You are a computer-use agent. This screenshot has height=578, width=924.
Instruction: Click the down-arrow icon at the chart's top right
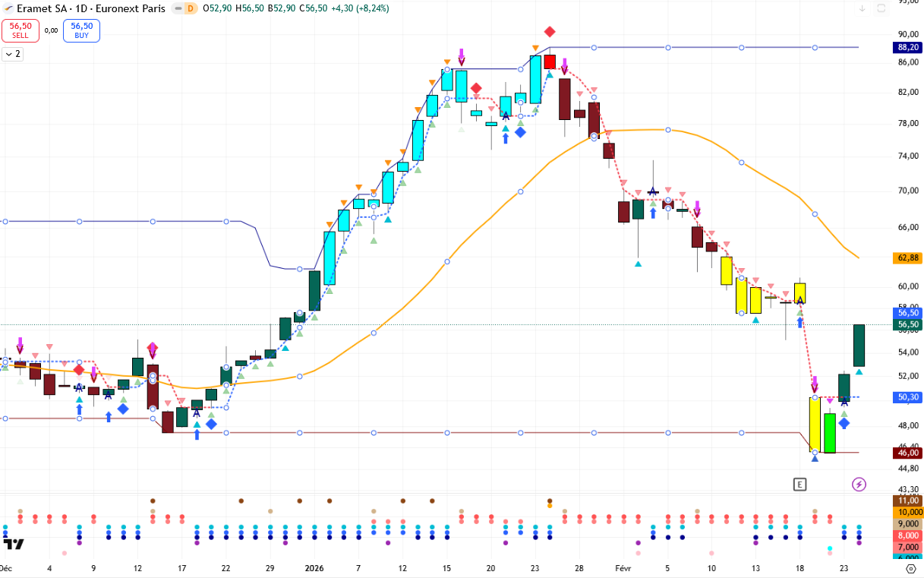(x=863, y=8)
